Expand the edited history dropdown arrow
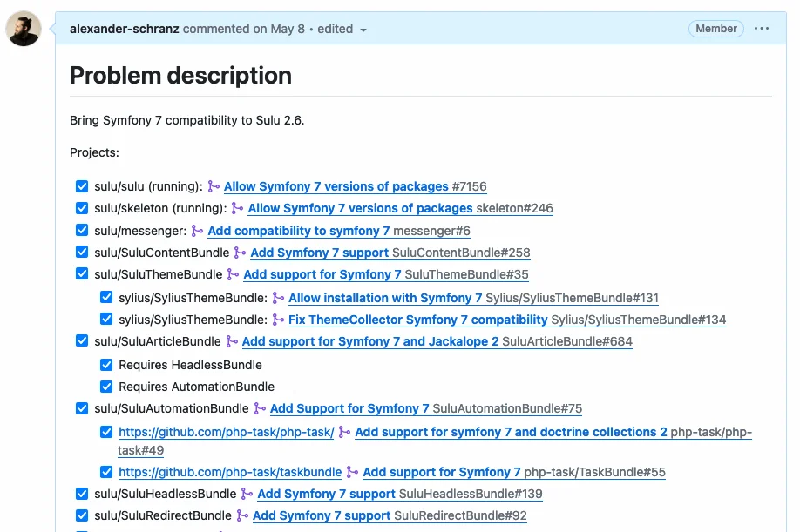 (363, 30)
